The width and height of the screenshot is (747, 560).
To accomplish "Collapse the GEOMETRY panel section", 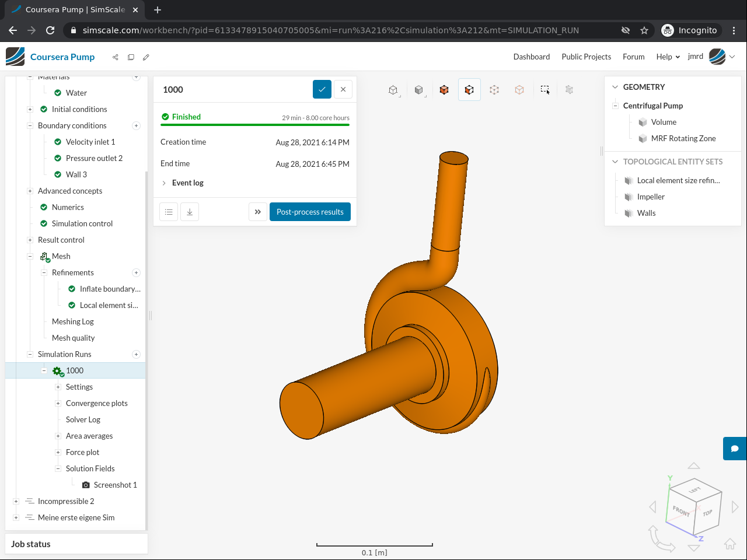I will pos(615,87).
